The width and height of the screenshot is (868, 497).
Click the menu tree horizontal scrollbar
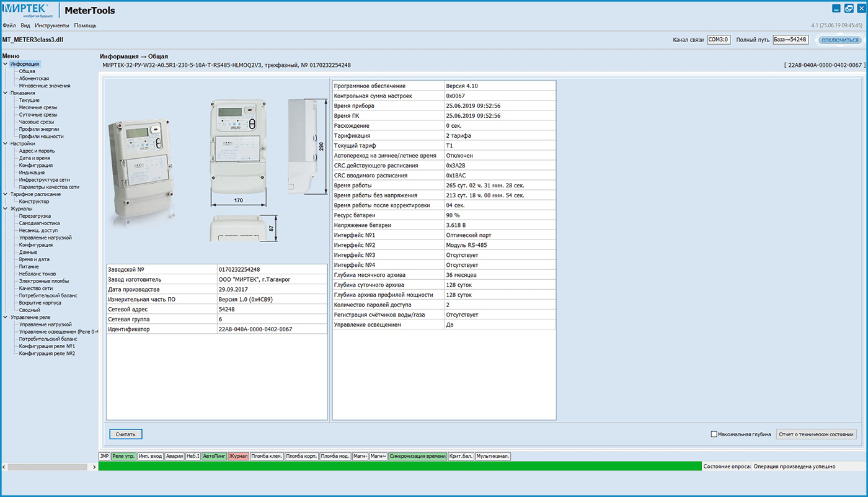[46, 467]
